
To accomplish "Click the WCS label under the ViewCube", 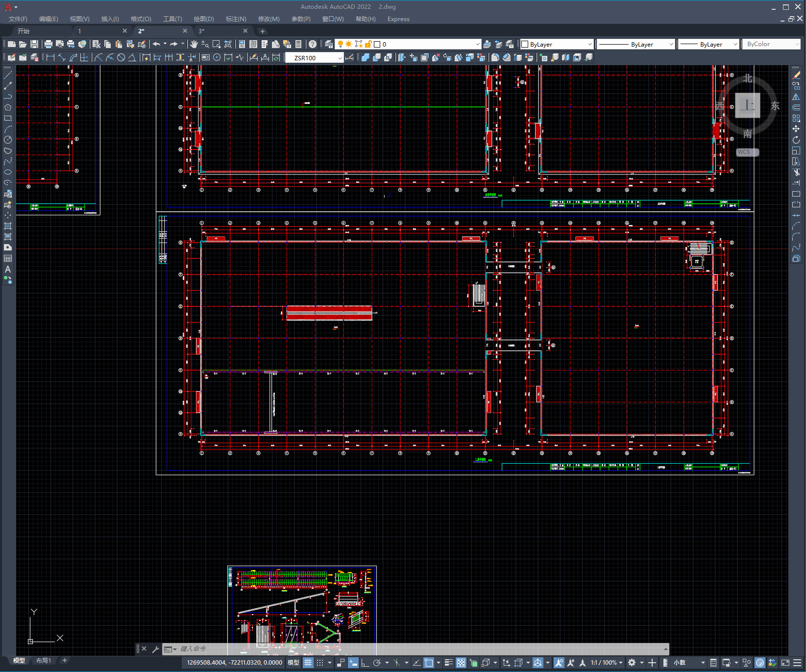I will (747, 152).
